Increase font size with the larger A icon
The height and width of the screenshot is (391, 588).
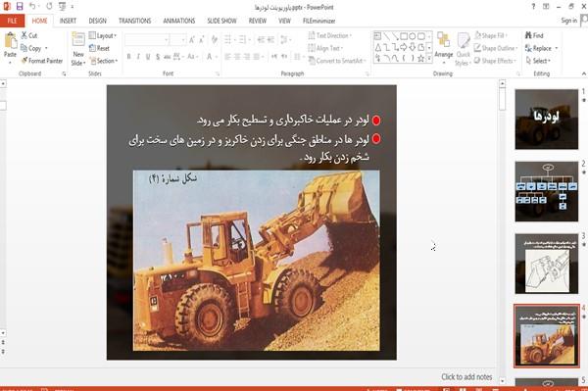(192, 39)
